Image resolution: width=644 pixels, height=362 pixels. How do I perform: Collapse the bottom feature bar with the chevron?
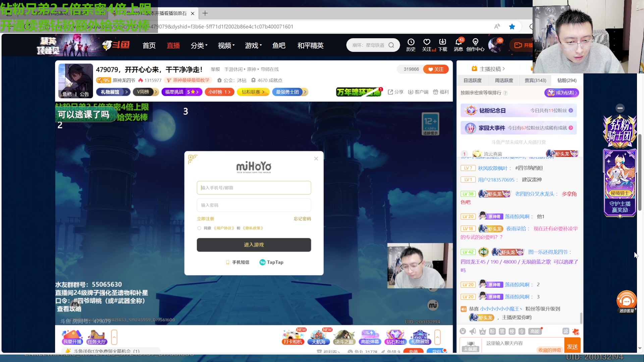(x=437, y=337)
